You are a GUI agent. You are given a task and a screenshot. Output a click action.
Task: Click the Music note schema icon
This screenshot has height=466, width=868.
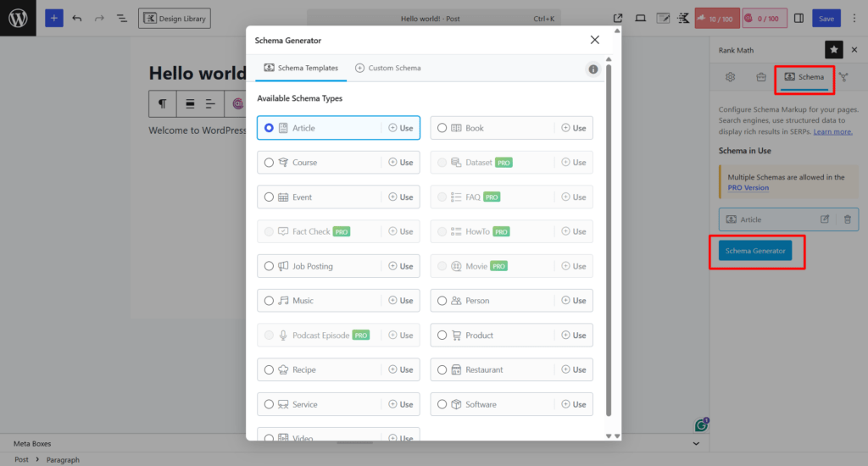[x=283, y=301]
